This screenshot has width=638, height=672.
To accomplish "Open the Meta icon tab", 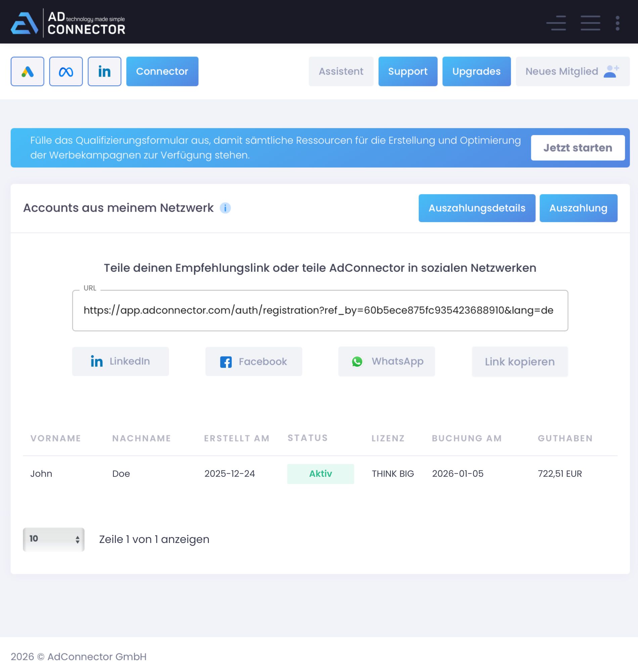I will [66, 72].
